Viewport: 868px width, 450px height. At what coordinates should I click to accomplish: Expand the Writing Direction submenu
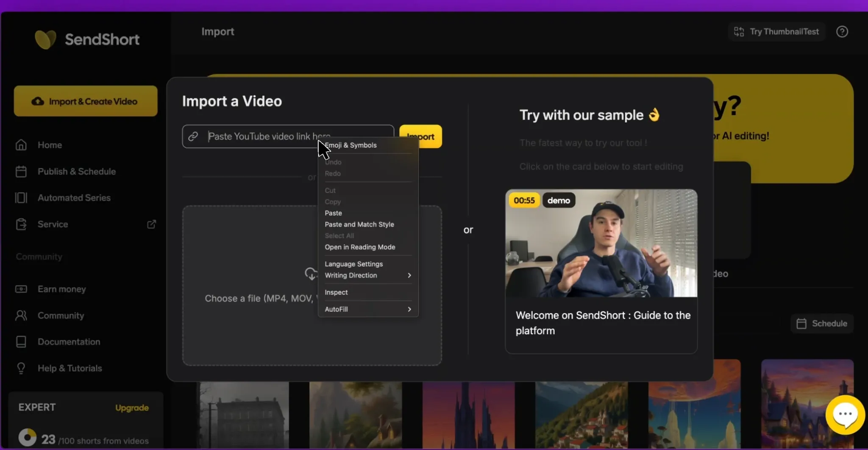[368, 275]
